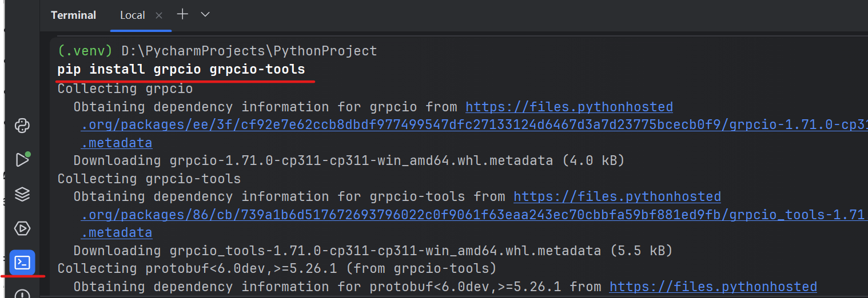Image resolution: width=868 pixels, height=298 pixels.
Task: Open the Services tool window icon
Action: (22, 228)
